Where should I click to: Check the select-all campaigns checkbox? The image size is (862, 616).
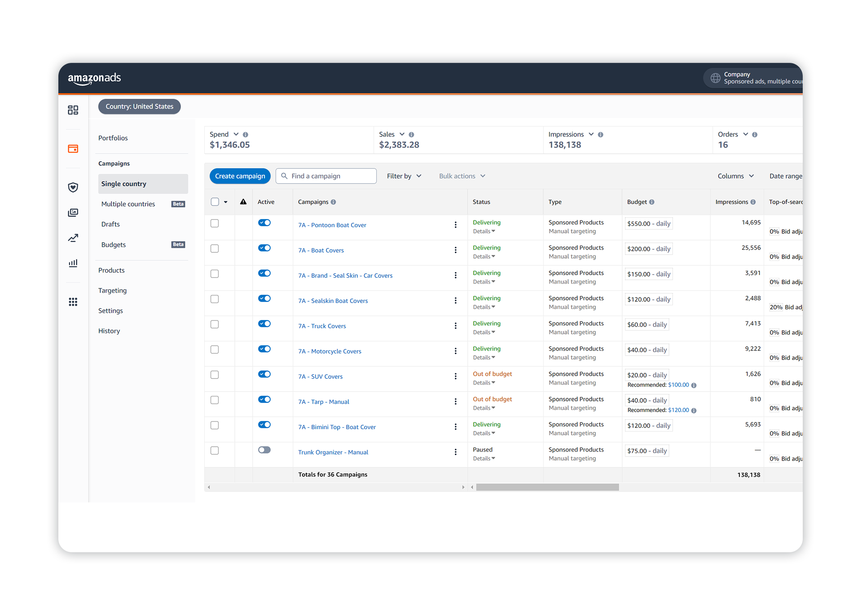tap(214, 202)
